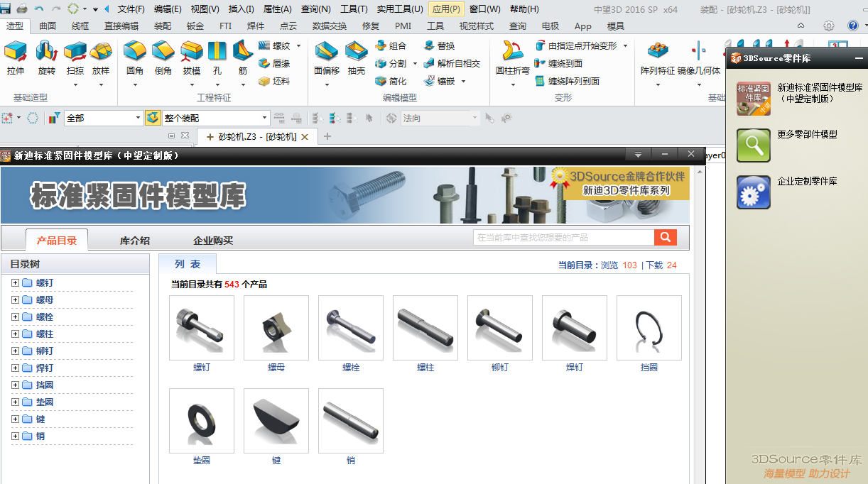Open the 实用工具(U) menu
Screen dimensions: 868x484
click(400, 9)
